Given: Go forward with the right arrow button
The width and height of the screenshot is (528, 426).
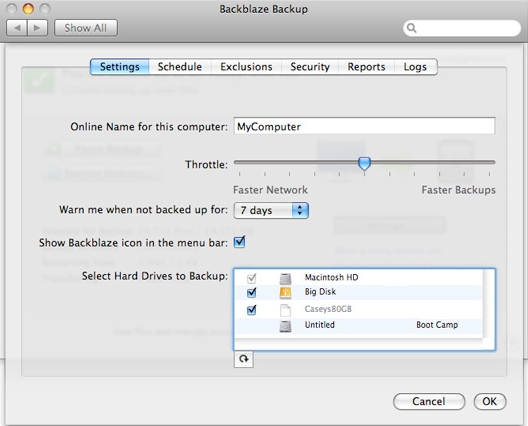Looking at the screenshot, I should click(37, 28).
